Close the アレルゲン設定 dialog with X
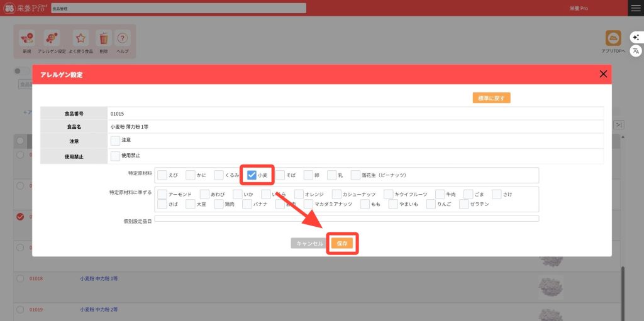The width and height of the screenshot is (644, 321). click(603, 74)
